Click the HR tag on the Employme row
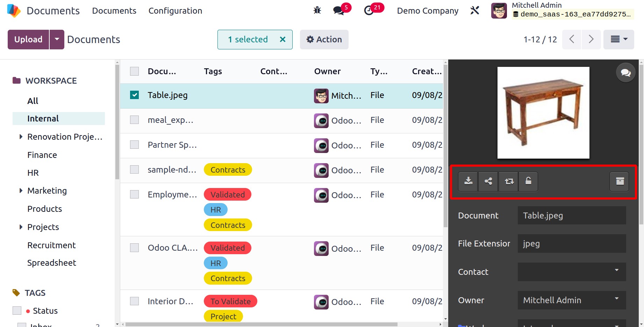Viewport: 644px width, 327px height. click(x=216, y=210)
